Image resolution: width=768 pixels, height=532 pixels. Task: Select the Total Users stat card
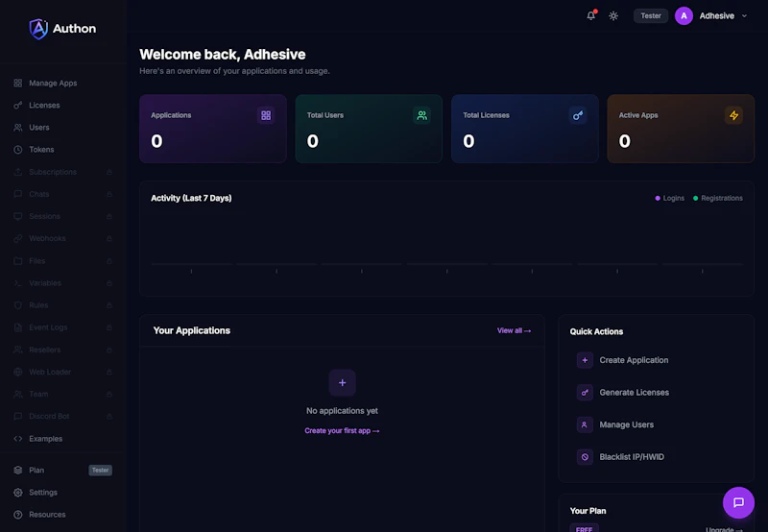point(369,129)
